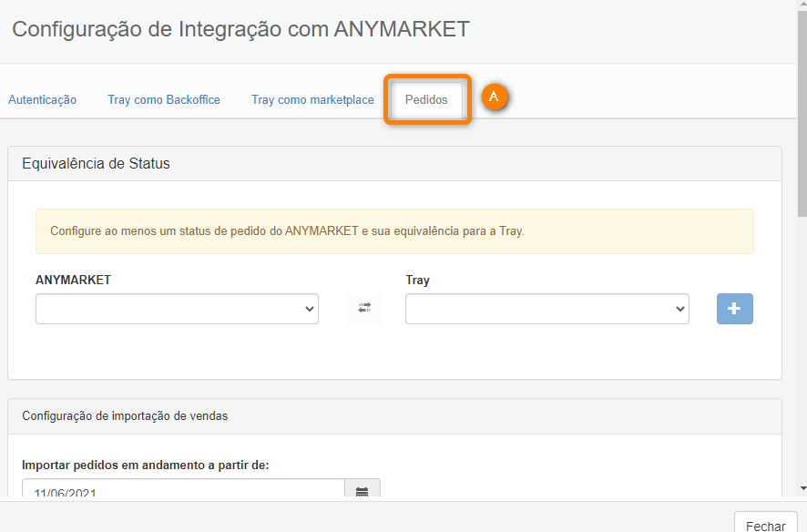Image resolution: width=807 pixels, height=532 pixels.
Task: Click the Importar pedidos em andamento label
Action: 145,465
